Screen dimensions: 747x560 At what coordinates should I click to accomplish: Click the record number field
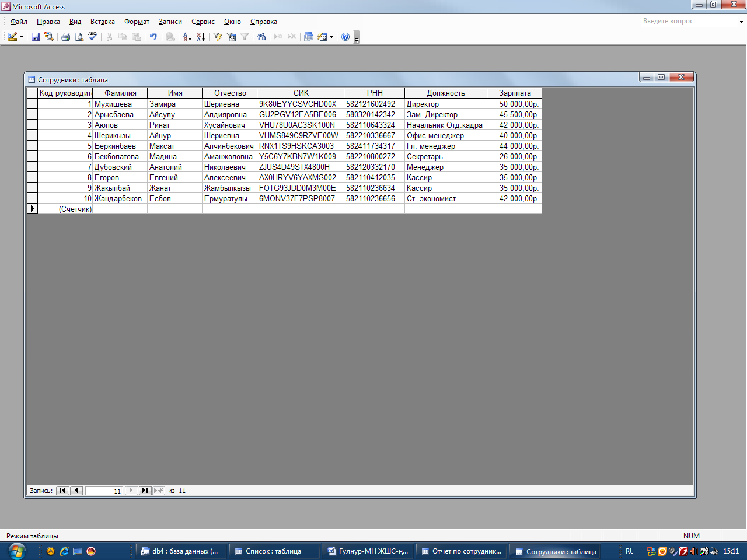pyautogui.click(x=104, y=491)
